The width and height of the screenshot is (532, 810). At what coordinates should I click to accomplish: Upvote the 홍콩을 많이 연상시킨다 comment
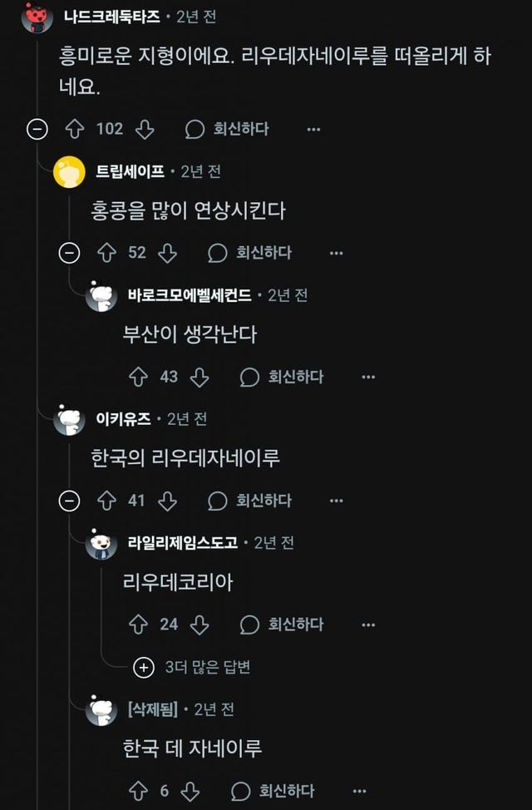(106, 253)
